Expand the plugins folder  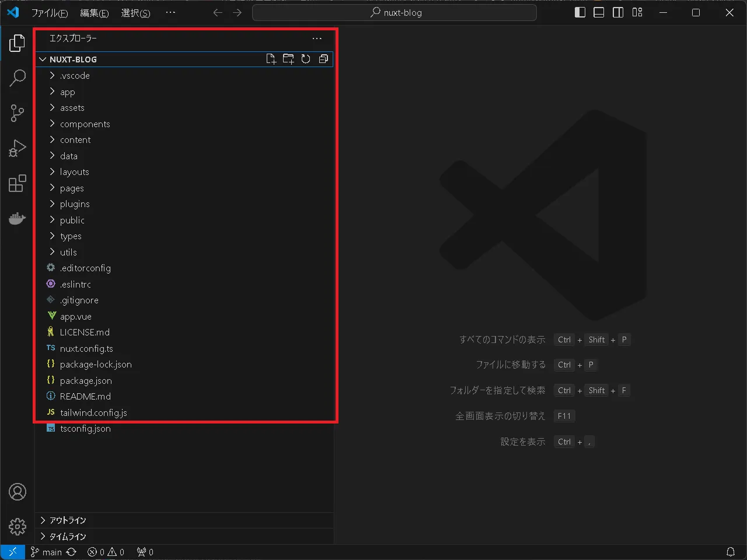(184, 204)
